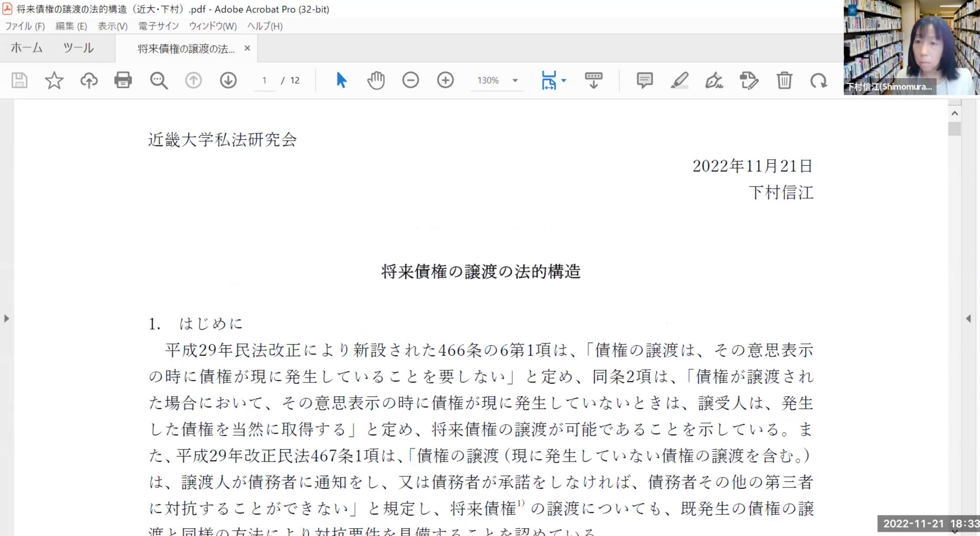Viewport: 980px width, 536px height.
Task: Open the 表示(V) menu
Action: coord(113,26)
